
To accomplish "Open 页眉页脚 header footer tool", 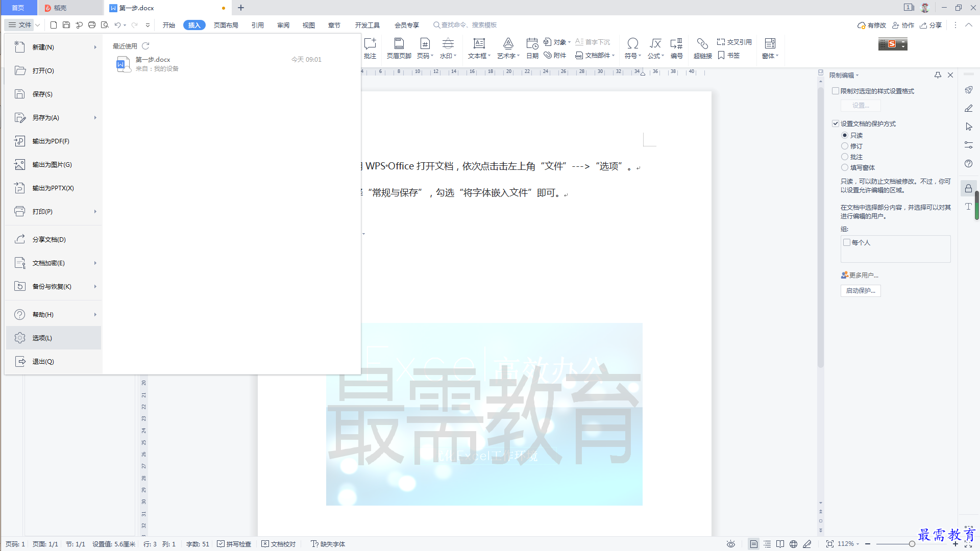I will 399,48.
